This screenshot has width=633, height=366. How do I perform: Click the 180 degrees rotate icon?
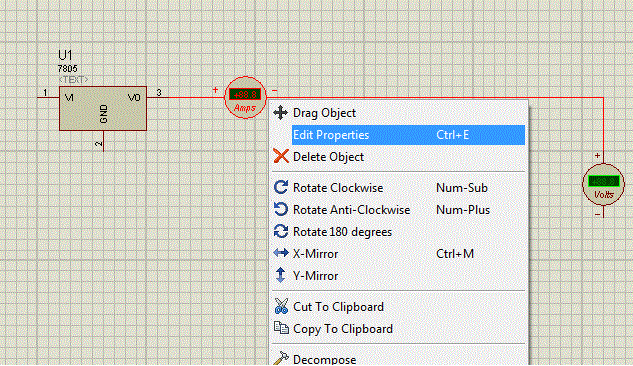point(281,231)
